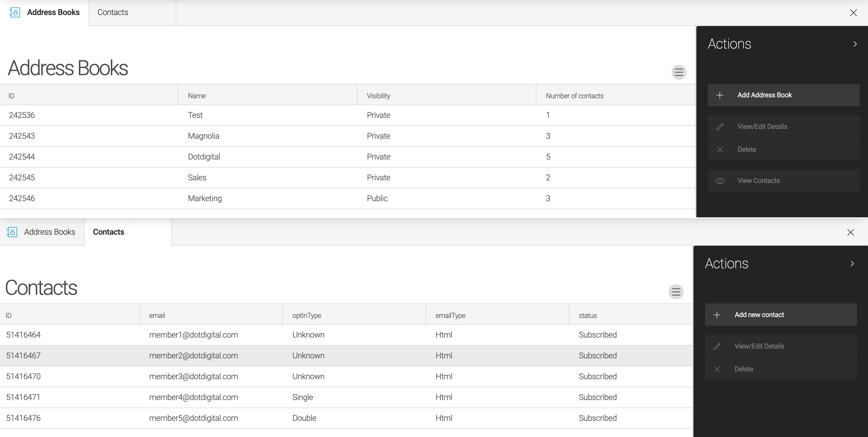The image size is (868, 437).
Task: Click the plus icon of Add Address Book
Action: pos(719,95)
